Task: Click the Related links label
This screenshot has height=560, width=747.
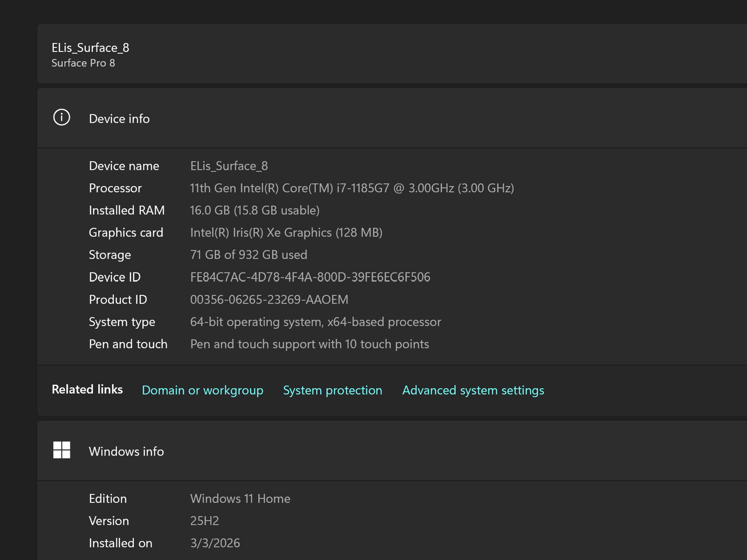Action: pos(87,389)
